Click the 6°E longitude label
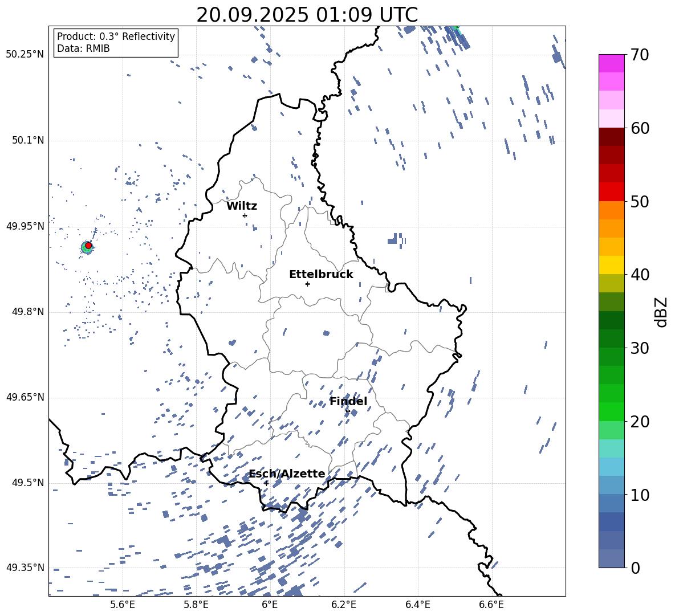 tap(270, 605)
